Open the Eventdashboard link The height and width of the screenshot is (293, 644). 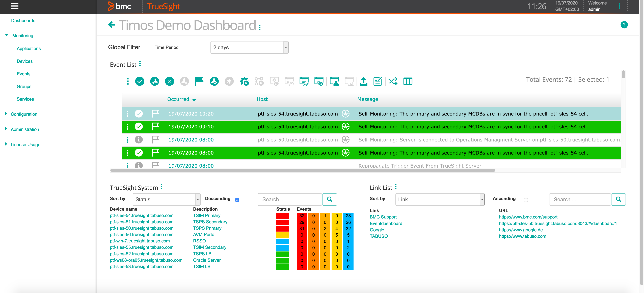click(386, 223)
